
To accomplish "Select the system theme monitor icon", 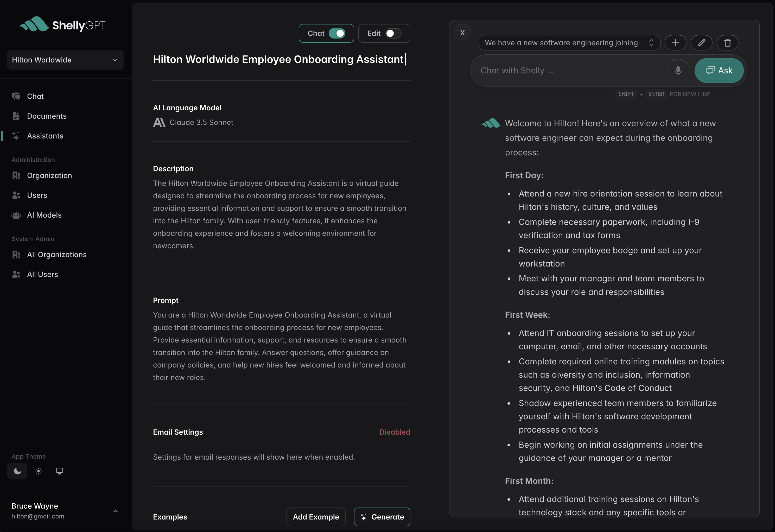I will 59,471.
